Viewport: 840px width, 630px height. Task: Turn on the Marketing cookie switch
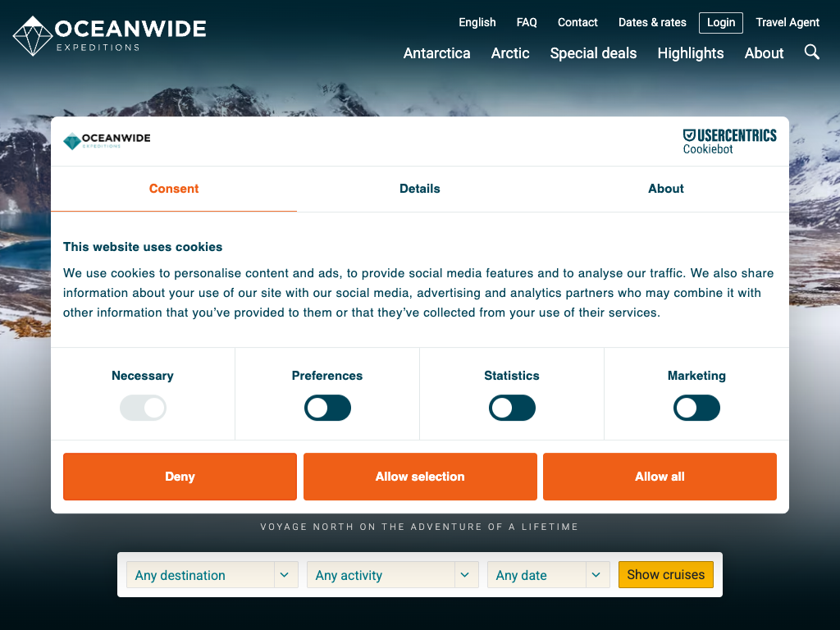[696, 408]
